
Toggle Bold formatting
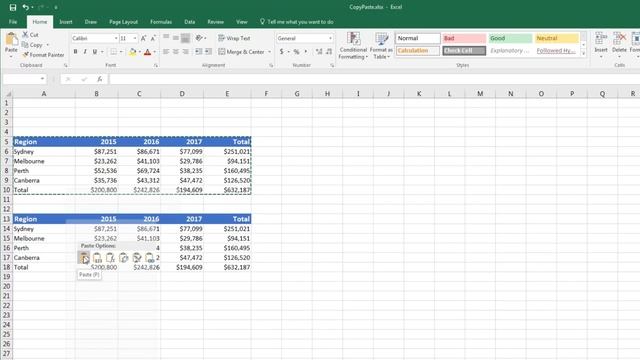(x=76, y=52)
